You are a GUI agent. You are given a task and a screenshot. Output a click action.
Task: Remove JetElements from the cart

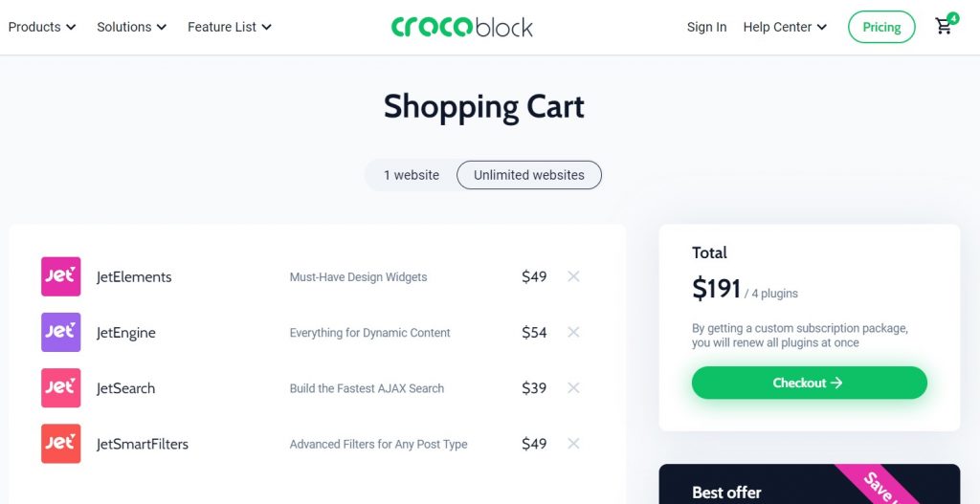[573, 276]
